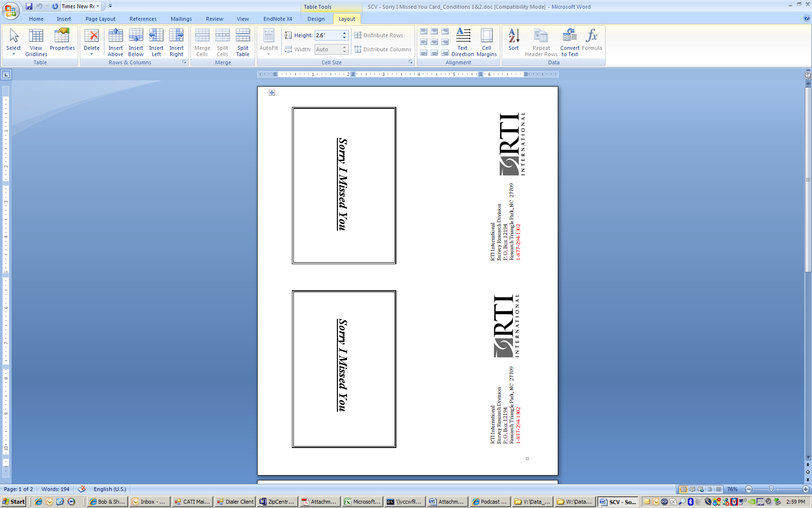The height and width of the screenshot is (508, 812).
Task: Switch to the Home tab
Action: (36, 19)
